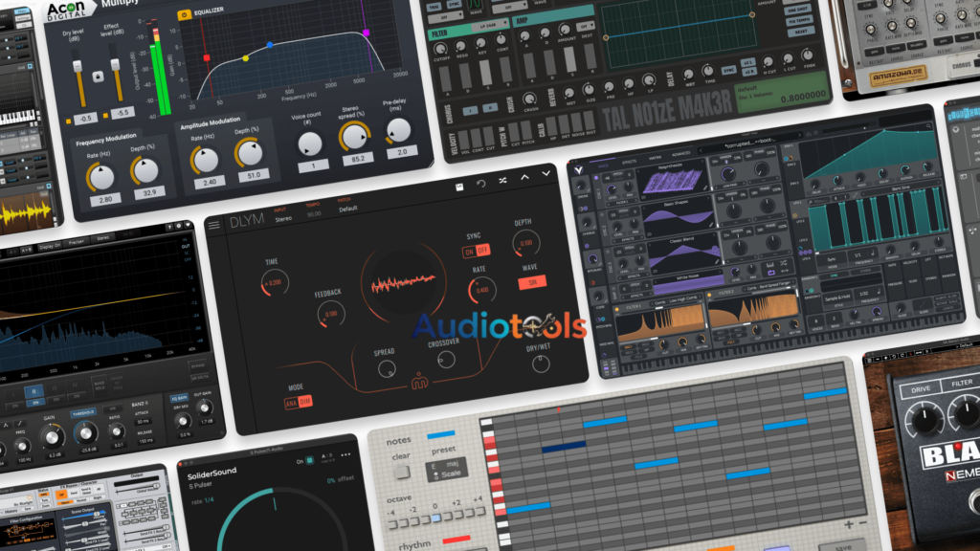Click the clear button under notes
Viewport: 980px width, 551px height.
402,472
